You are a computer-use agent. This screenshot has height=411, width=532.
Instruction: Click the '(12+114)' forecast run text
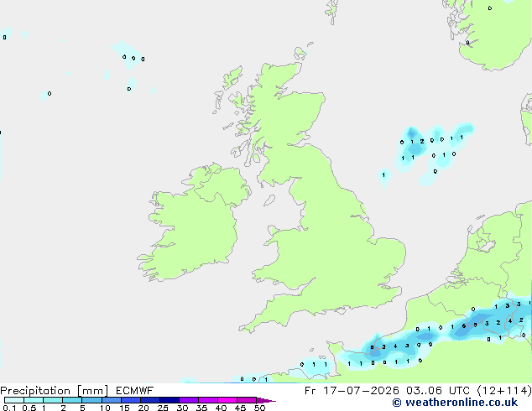(x=504, y=391)
